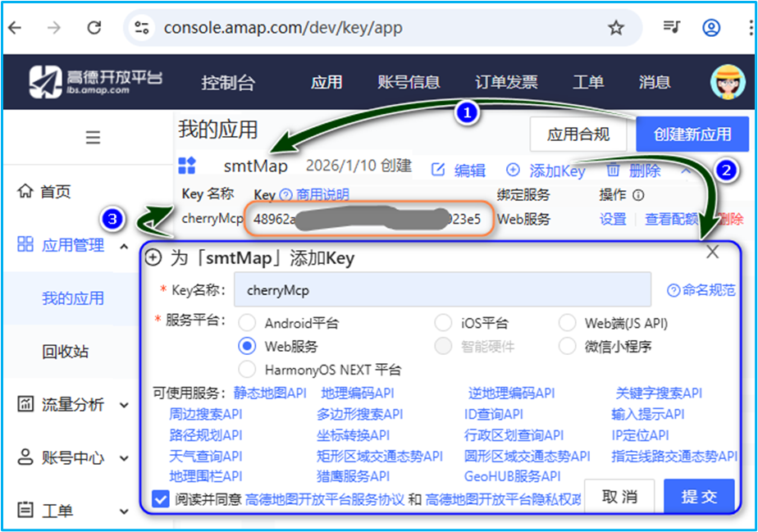The width and height of the screenshot is (758, 532).
Task: Toggle the 阅读并同意 agreement checkbox
Action: pyautogui.click(x=161, y=498)
